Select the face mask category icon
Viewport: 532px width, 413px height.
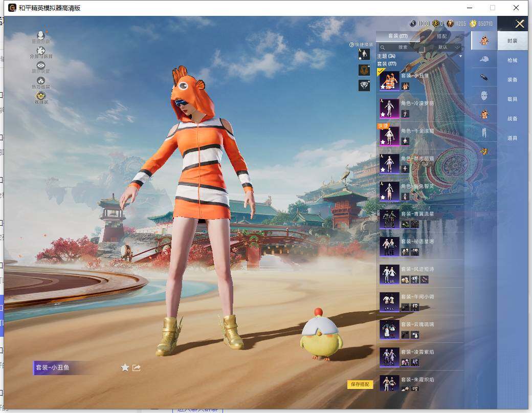click(x=484, y=96)
